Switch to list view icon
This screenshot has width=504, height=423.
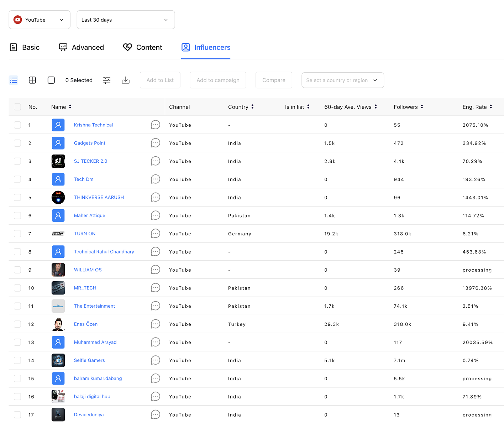[14, 80]
